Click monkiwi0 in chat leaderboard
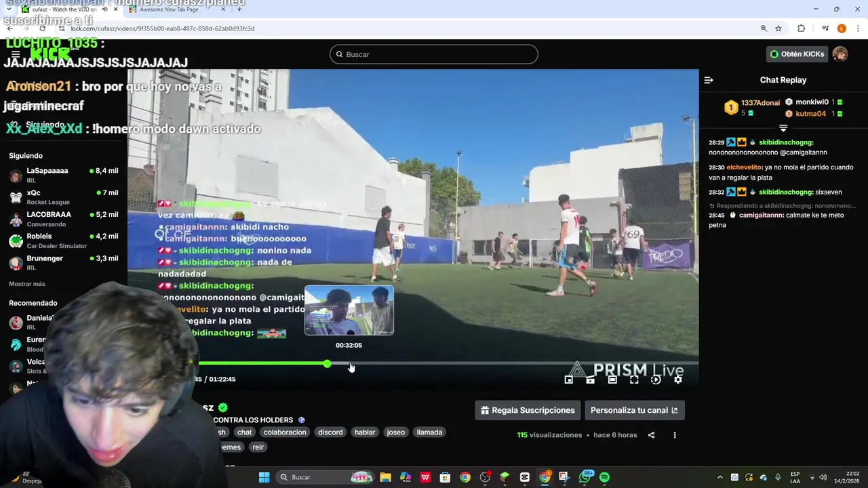The width and height of the screenshot is (868, 488). click(812, 102)
